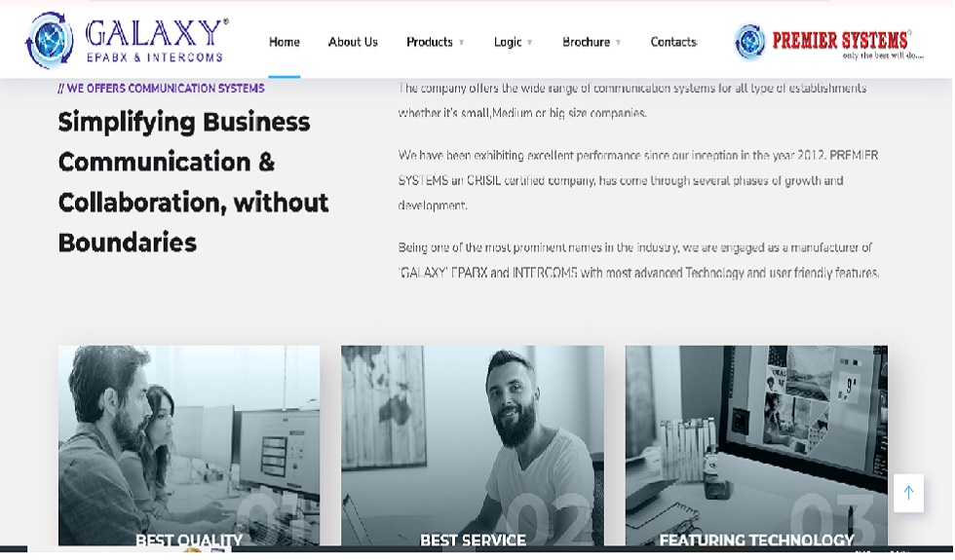Click the Featuring Technology caption text
Screen dimensions: 955x560
coord(756,540)
